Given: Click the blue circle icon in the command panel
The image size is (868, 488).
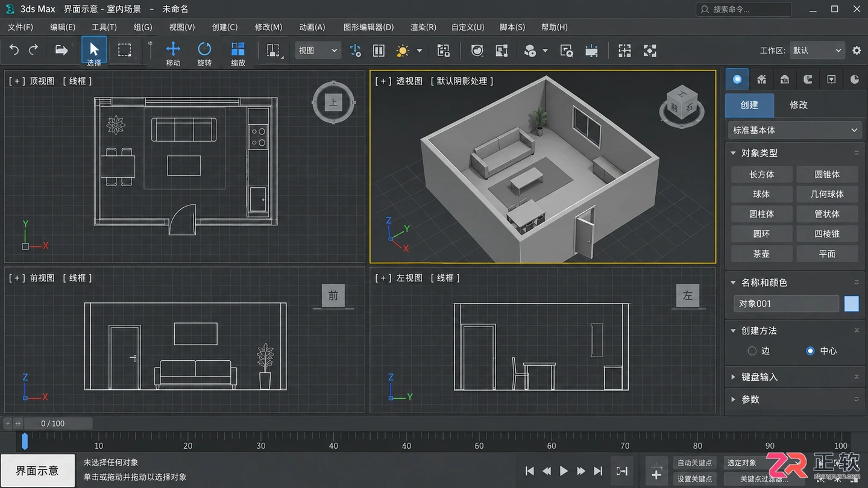Looking at the screenshot, I should tap(737, 79).
